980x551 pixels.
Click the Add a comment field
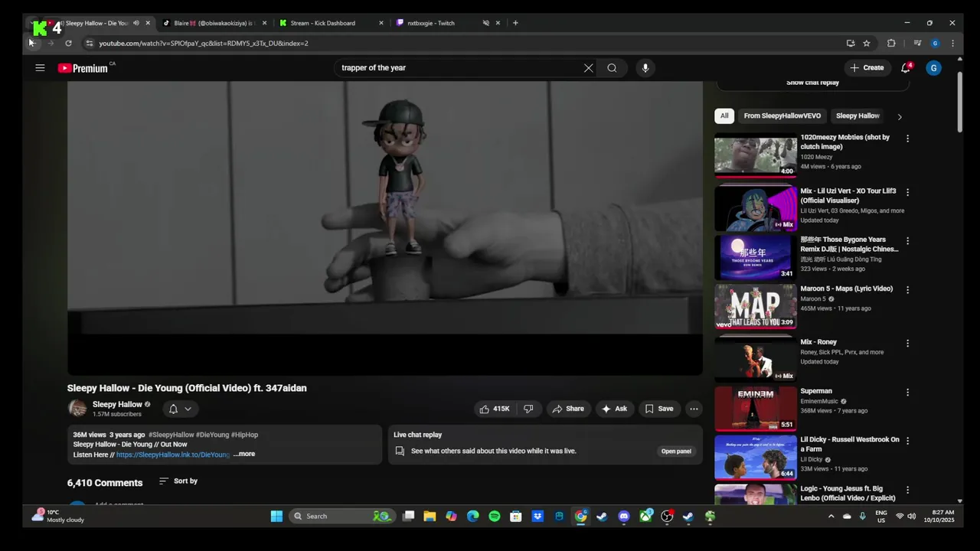point(119,504)
